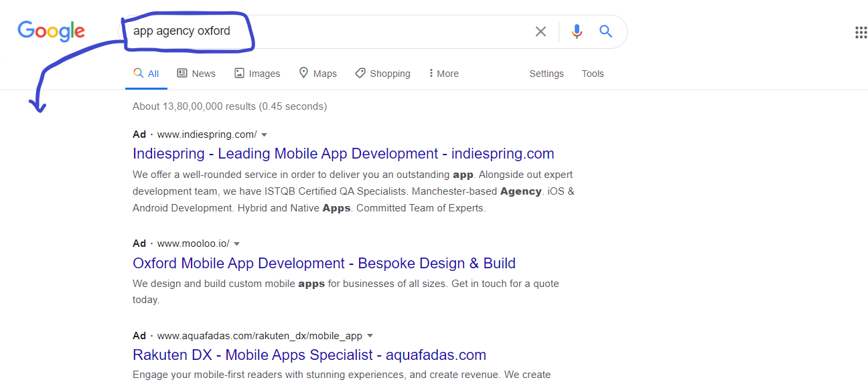The height and width of the screenshot is (382, 868).
Task: Open search Tools
Action: click(593, 74)
